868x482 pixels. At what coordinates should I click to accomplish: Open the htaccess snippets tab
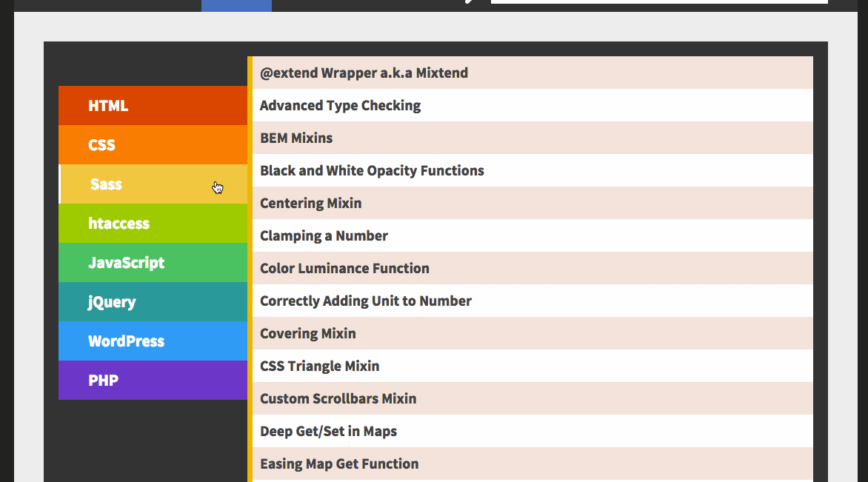point(153,224)
